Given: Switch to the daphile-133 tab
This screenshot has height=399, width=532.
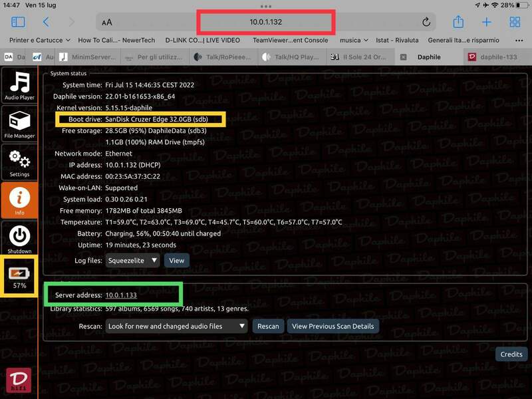Looking at the screenshot, I should click(494, 57).
